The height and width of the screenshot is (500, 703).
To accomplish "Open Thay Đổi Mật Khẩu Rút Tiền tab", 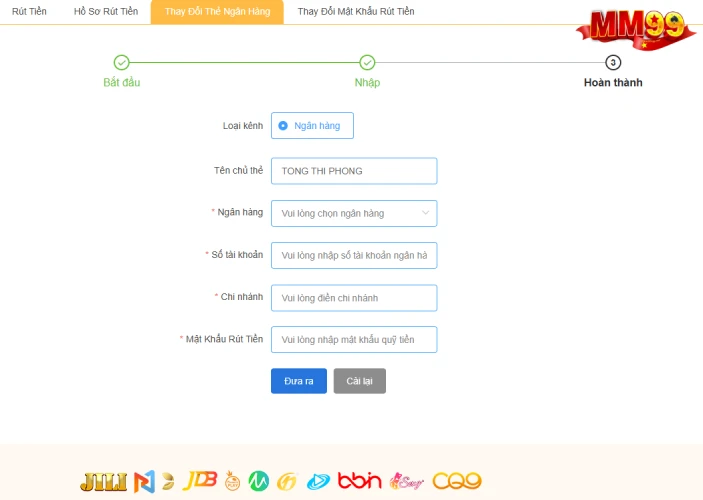I will click(356, 11).
